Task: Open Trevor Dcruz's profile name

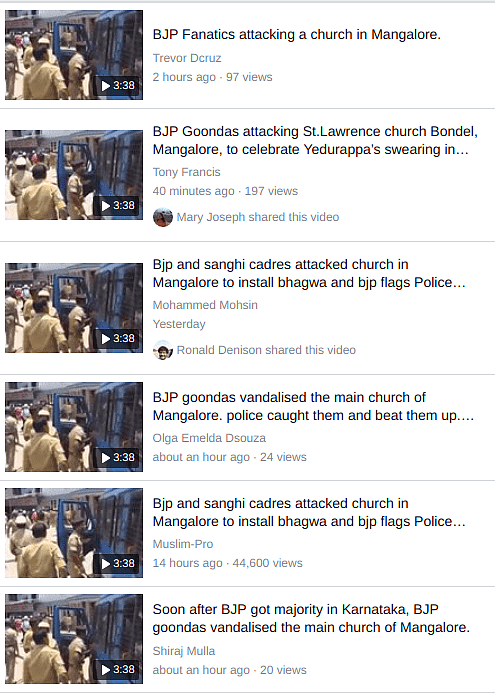Action: point(187,58)
